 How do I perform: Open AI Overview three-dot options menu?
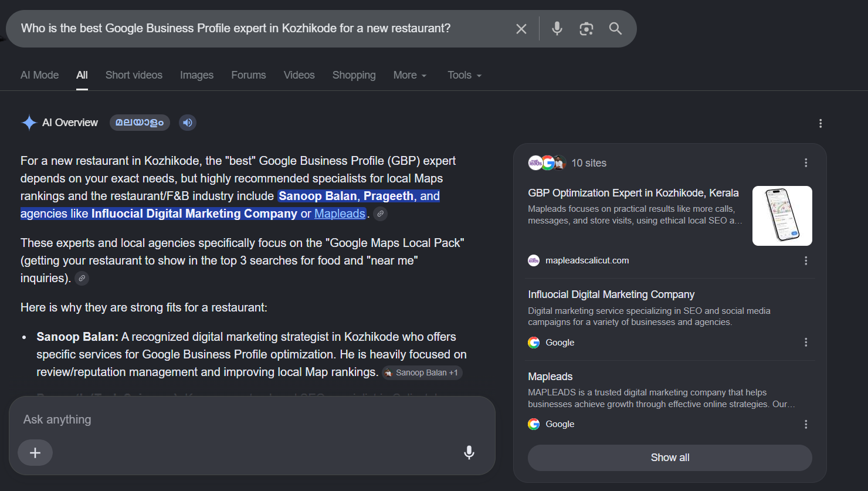click(820, 123)
